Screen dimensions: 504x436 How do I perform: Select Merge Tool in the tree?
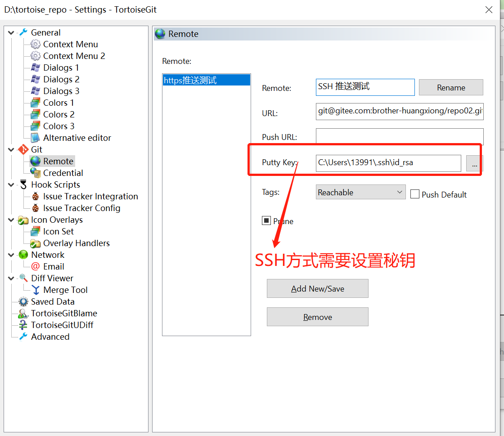tap(65, 290)
